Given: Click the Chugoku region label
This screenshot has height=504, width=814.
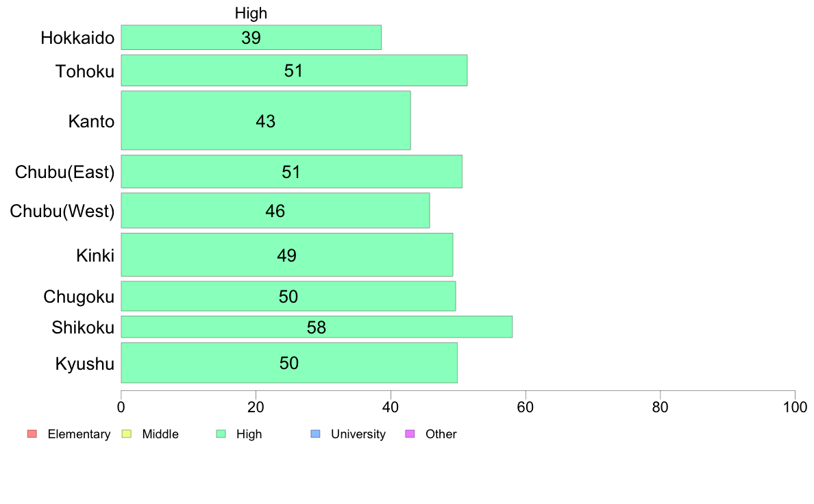Looking at the screenshot, I should (79, 297).
